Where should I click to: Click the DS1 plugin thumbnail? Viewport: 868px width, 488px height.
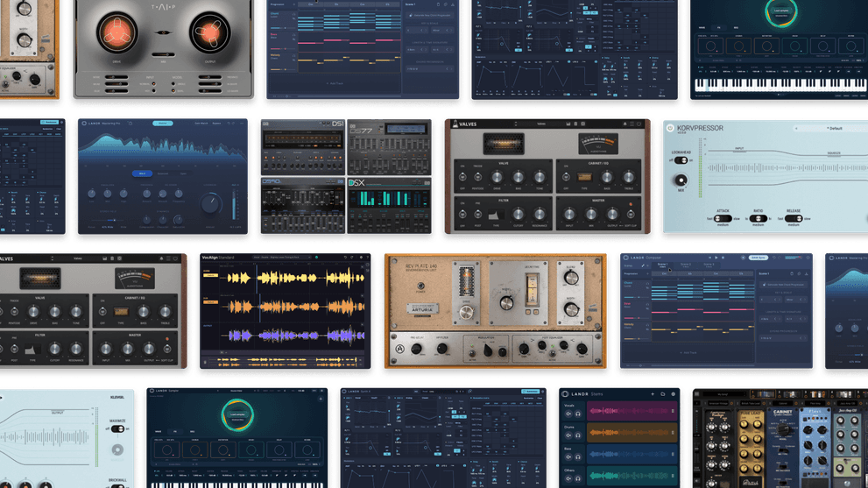click(303, 148)
